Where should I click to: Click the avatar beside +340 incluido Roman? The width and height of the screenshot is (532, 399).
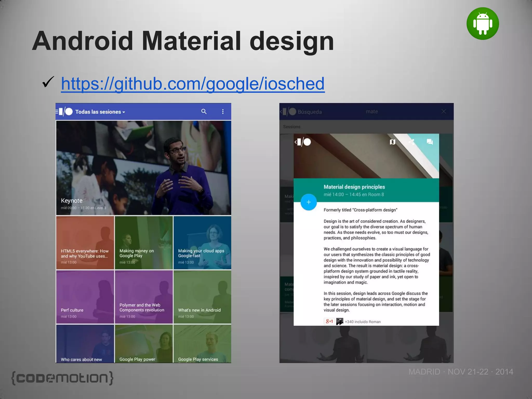(340, 321)
